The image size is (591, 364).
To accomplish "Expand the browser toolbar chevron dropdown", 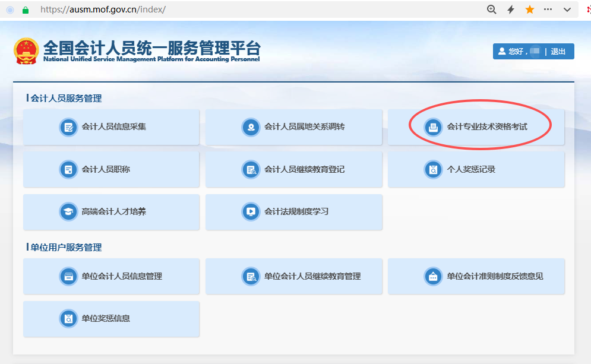I will pyautogui.click(x=567, y=9).
